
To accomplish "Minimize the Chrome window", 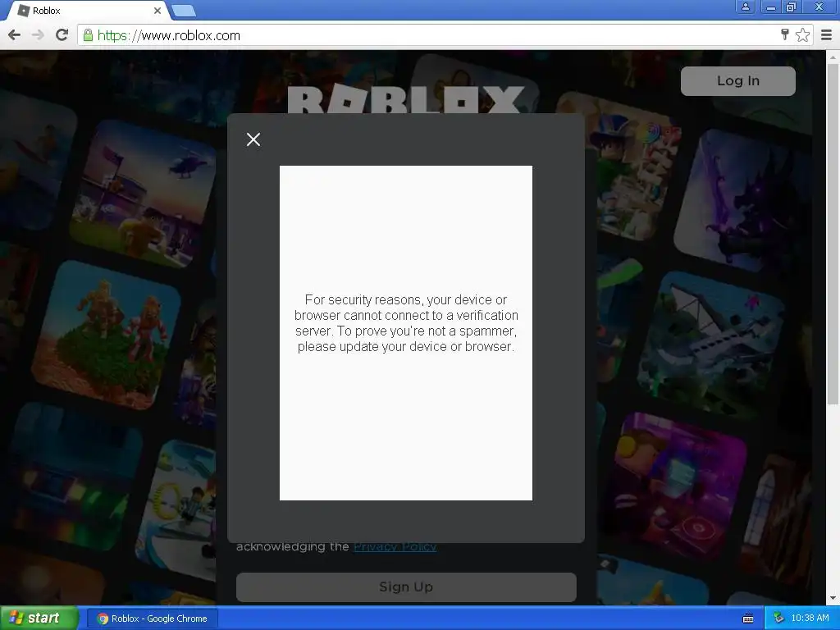I will tap(771, 7).
